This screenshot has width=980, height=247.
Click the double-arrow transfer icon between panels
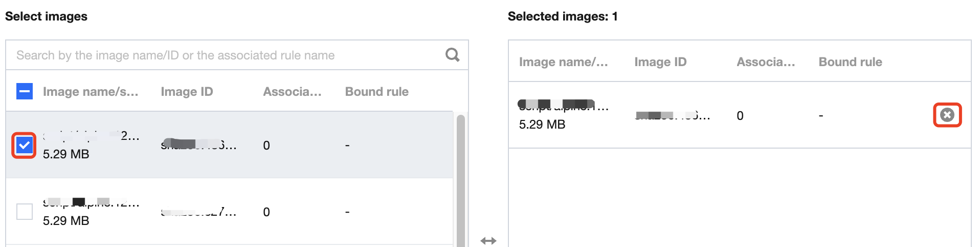pos(488,240)
